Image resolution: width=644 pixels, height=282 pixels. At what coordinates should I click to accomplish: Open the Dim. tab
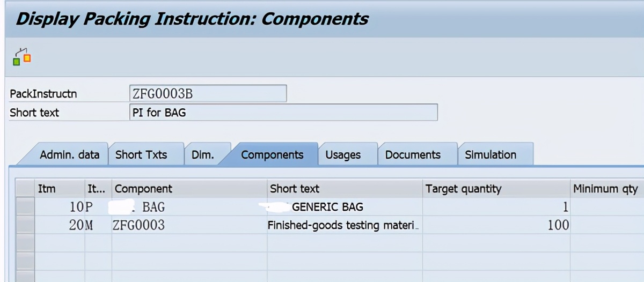tap(203, 155)
